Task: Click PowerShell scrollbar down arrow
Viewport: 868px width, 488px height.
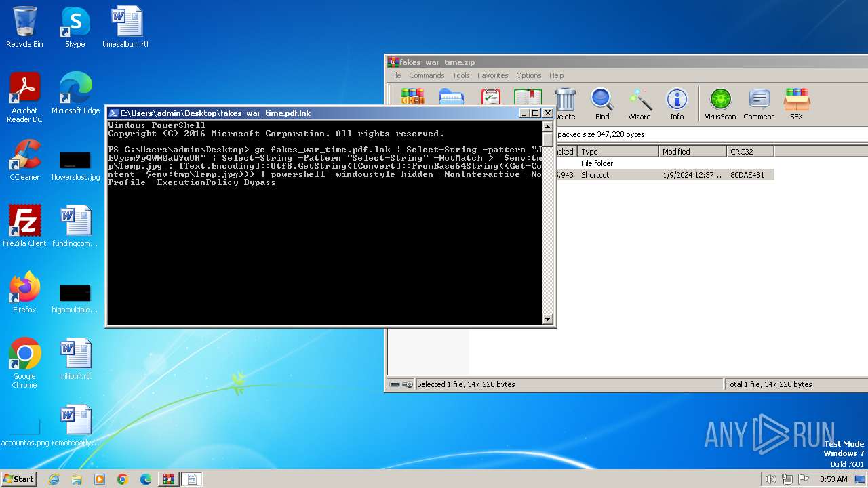Action: (548, 319)
